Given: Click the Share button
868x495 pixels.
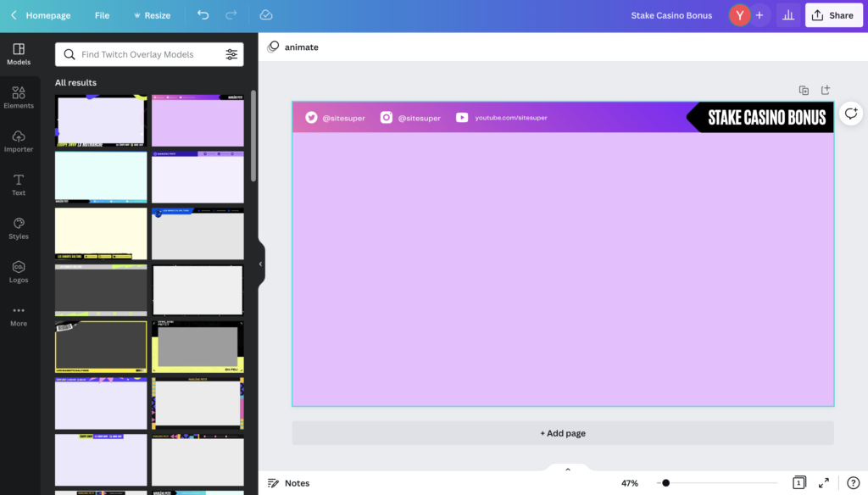Looking at the screenshot, I should (834, 15).
